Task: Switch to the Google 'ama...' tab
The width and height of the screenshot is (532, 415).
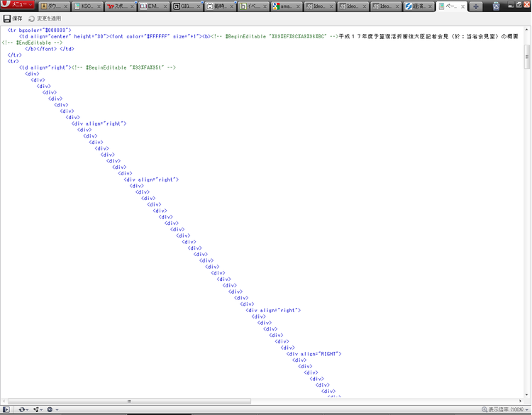Action: pos(287,6)
